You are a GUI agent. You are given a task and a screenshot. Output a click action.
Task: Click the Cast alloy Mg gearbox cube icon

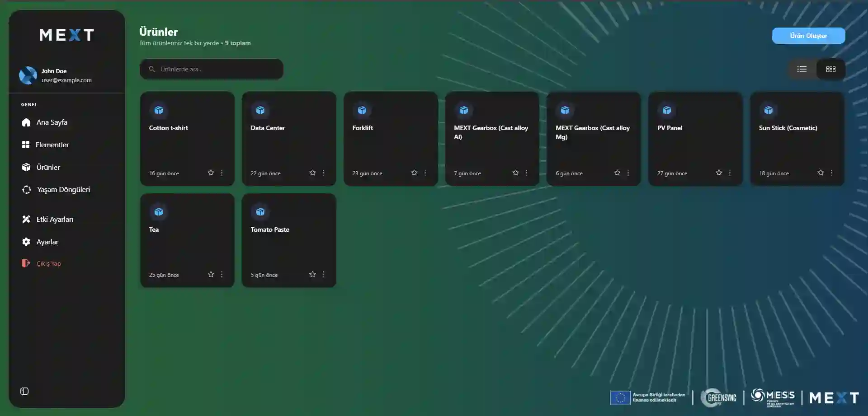(x=565, y=110)
